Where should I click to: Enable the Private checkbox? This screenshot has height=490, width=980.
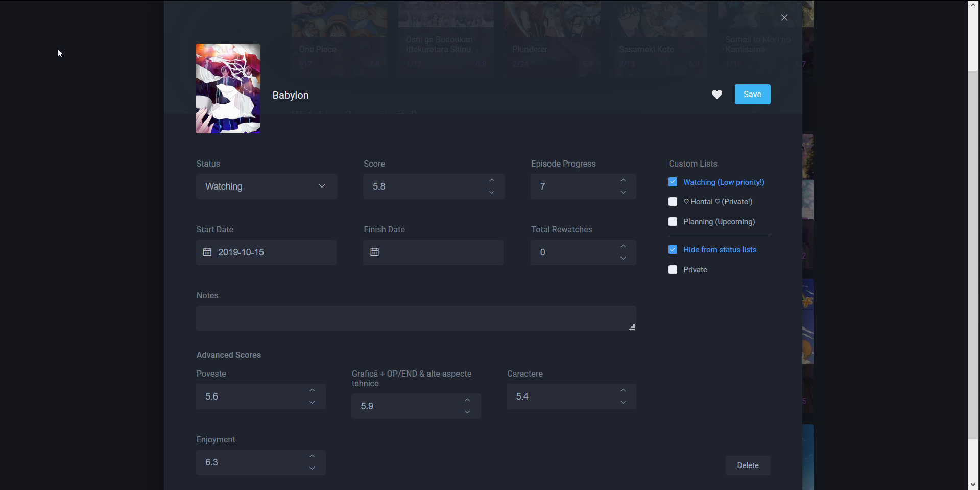[673, 270]
